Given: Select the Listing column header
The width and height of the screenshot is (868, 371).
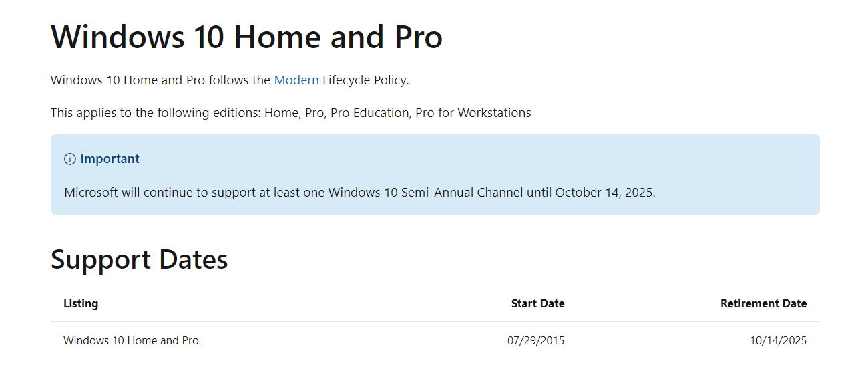Looking at the screenshot, I should tap(81, 303).
